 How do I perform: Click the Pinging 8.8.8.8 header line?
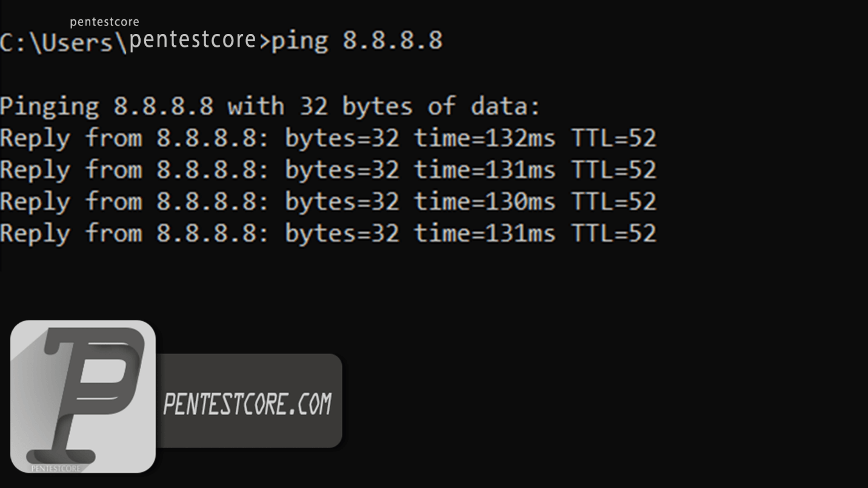coord(270,107)
